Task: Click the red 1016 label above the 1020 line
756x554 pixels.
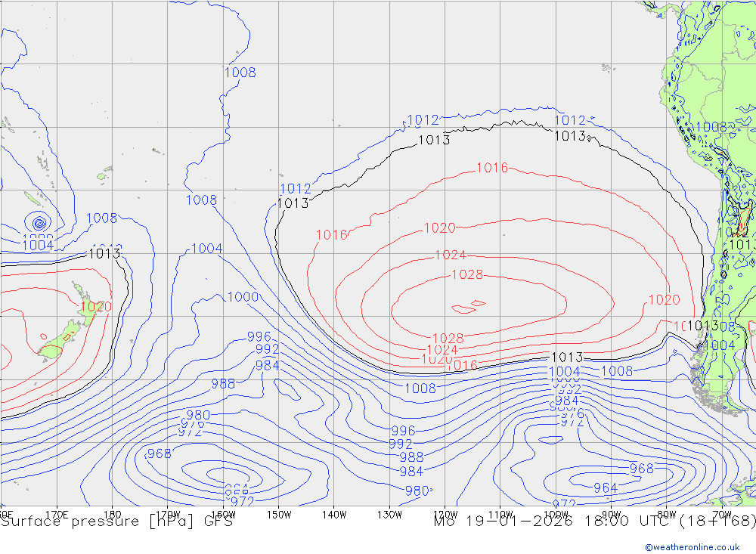Action: [x=492, y=168]
